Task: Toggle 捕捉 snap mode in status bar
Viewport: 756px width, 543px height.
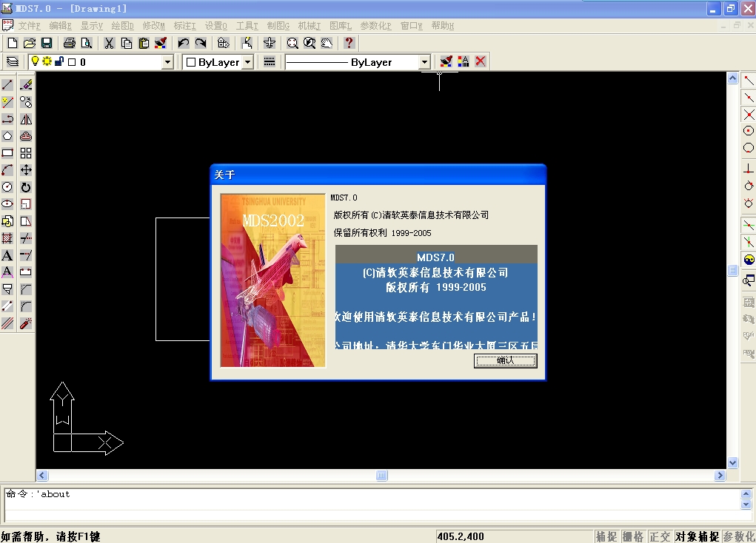Action: [606, 537]
